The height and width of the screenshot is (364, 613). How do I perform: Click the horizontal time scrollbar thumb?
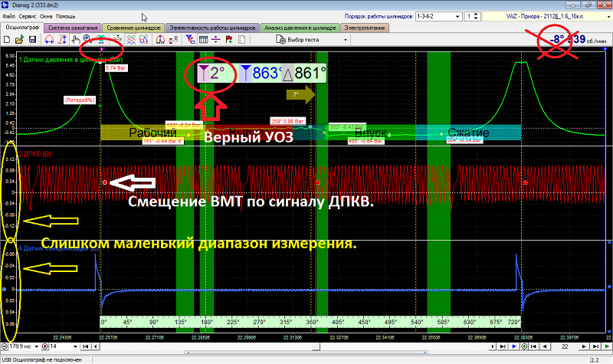tap(316, 346)
